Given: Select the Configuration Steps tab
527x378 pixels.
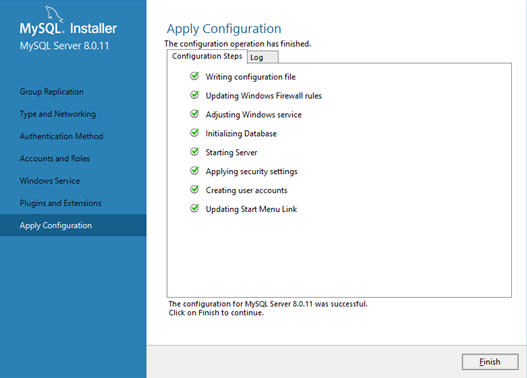Looking at the screenshot, I should pos(207,56).
